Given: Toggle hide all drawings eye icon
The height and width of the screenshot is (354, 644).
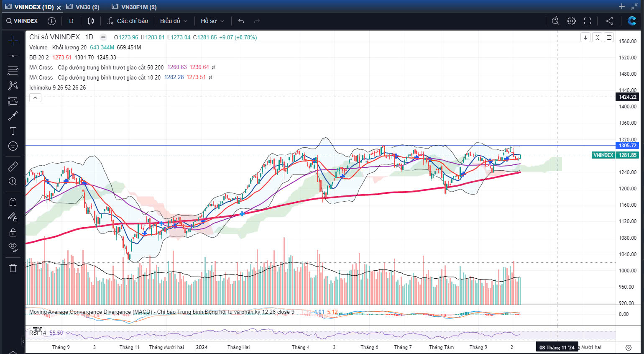Looking at the screenshot, I should [13, 247].
